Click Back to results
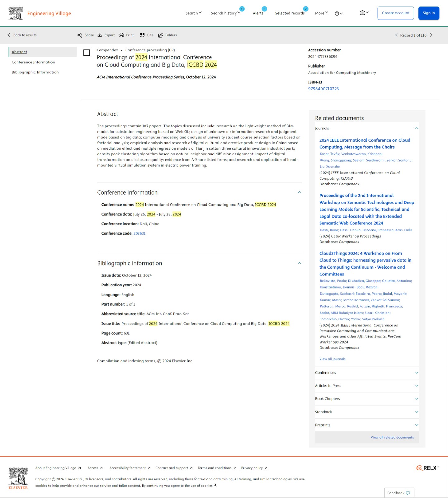Screen dimensions: 448x498 (x=22, y=35)
